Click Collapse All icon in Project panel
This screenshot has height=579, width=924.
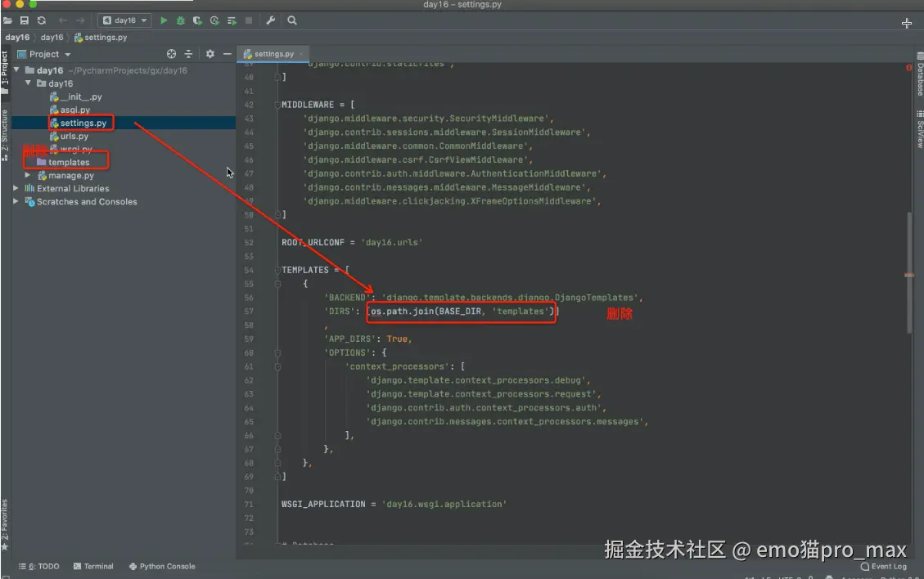[188, 54]
